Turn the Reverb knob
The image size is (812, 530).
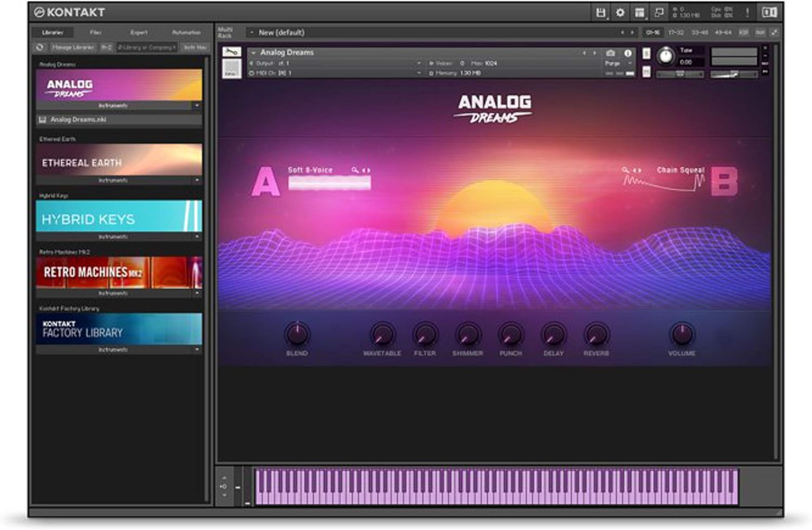tap(597, 335)
